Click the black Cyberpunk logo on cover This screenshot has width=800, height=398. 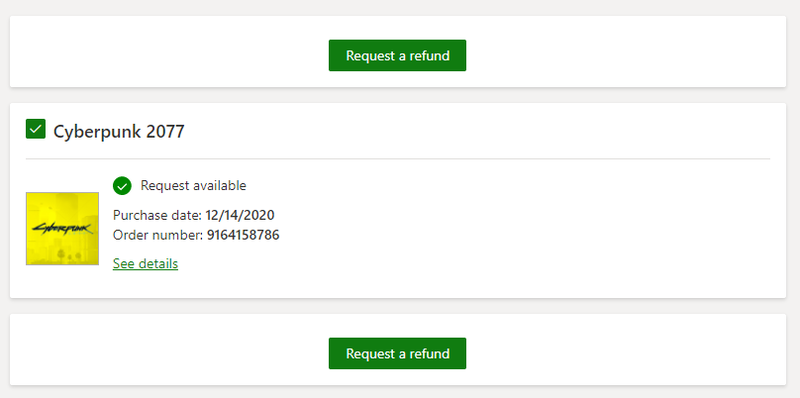pyautogui.click(x=62, y=228)
